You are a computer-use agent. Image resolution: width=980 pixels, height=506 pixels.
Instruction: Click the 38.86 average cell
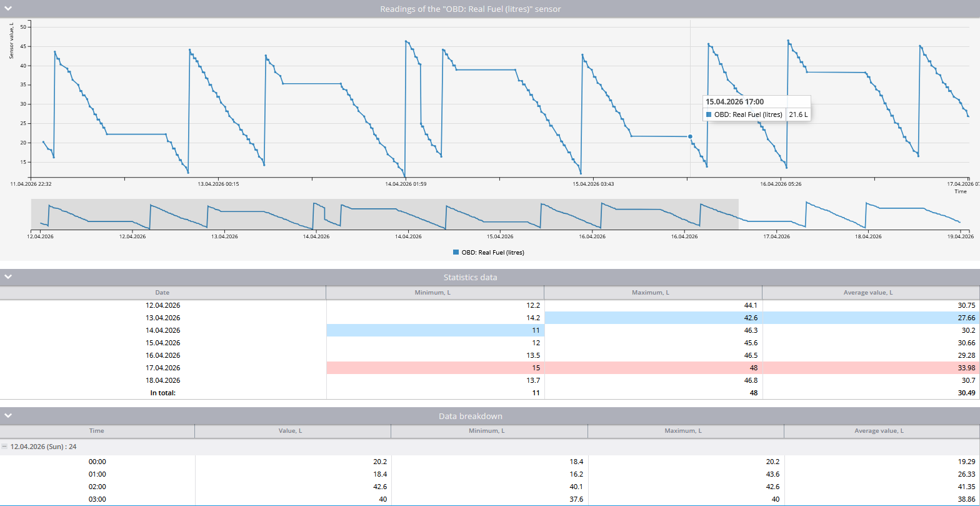[x=882, y=499]
